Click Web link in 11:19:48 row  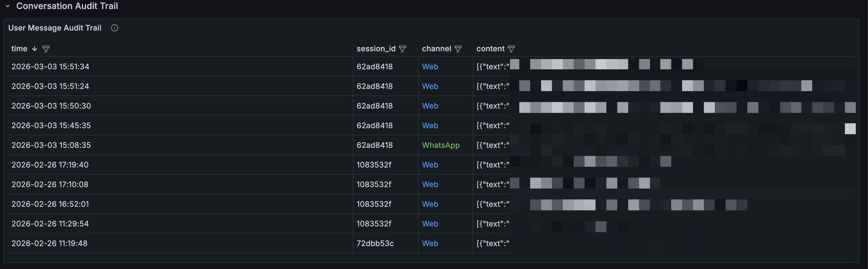pos(430,243)
